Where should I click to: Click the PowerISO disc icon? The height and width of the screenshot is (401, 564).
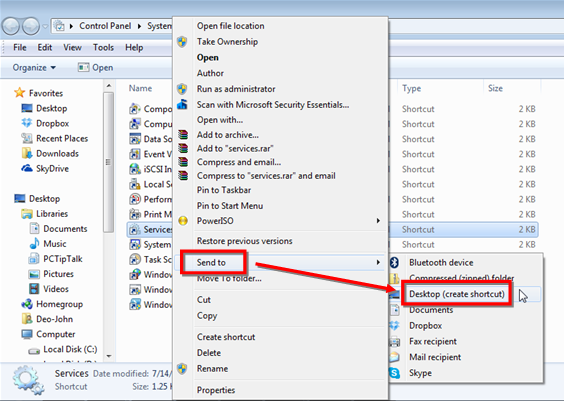pyautogui.click(x=183, y=221)
